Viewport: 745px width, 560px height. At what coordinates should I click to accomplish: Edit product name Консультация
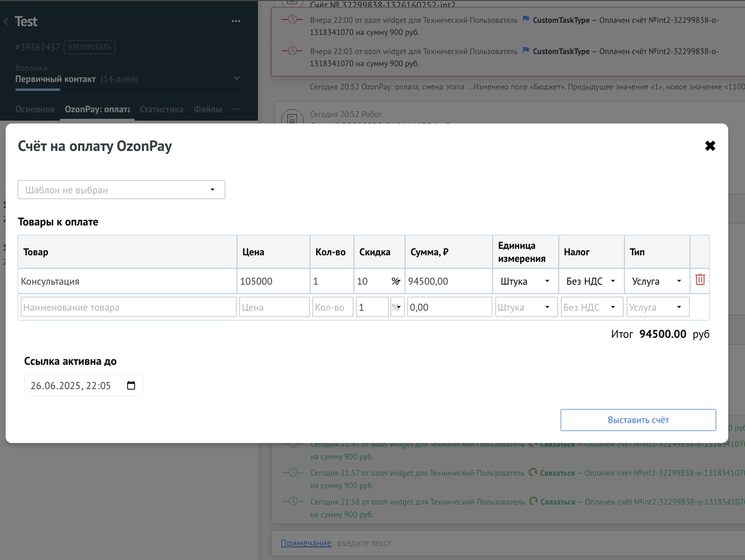(x=127, y=281)
